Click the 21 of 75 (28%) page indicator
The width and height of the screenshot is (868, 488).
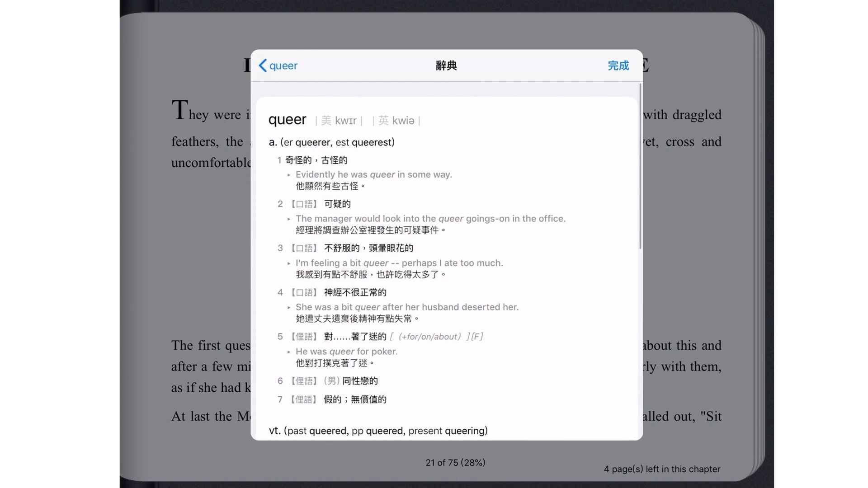pos(455,463)
